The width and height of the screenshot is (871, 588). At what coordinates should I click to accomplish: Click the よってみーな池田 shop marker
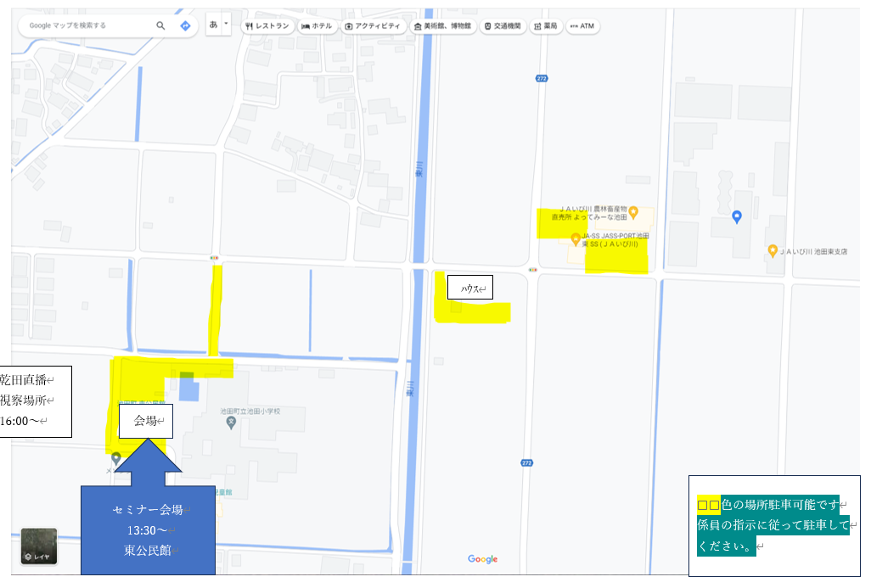pos(633,212)
